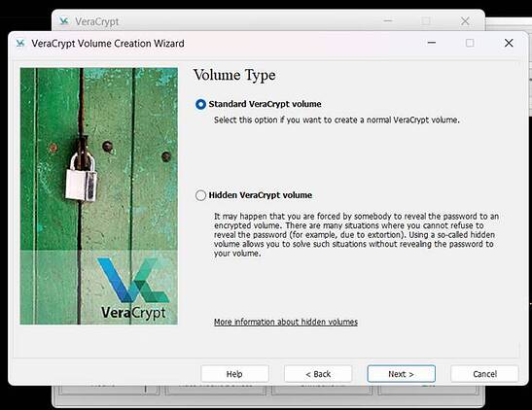Click the VeraCrypt icon in wizard title bar
This screenshot has width=532, height=410.
coord(20,44)
